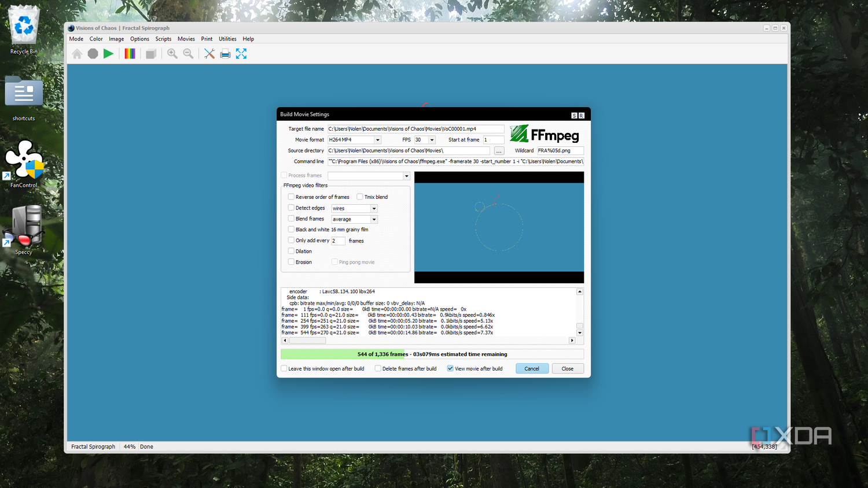
Task: Click the blue full screen arrows icon
Action: coord(241,54)
